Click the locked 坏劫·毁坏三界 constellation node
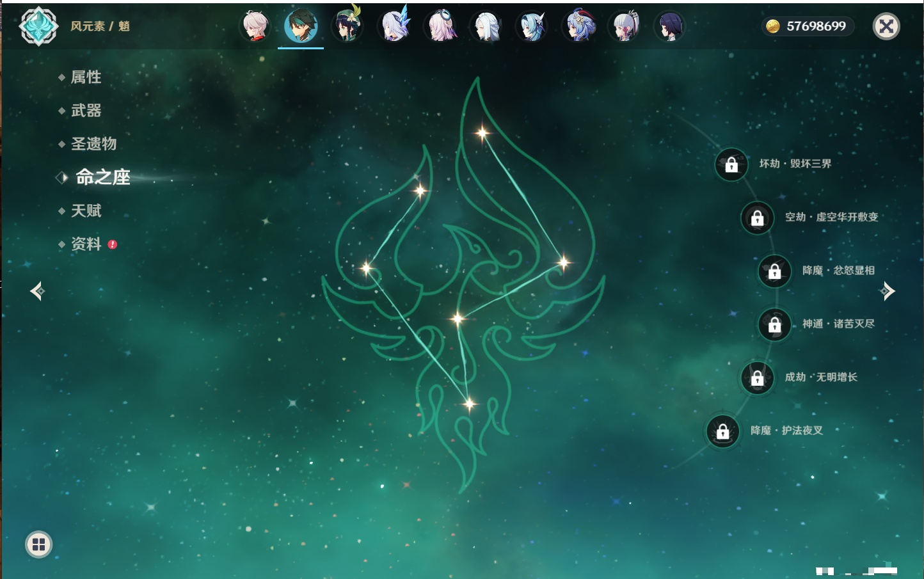This screenshot has height=579, width=924. click(x=731, y=164)
